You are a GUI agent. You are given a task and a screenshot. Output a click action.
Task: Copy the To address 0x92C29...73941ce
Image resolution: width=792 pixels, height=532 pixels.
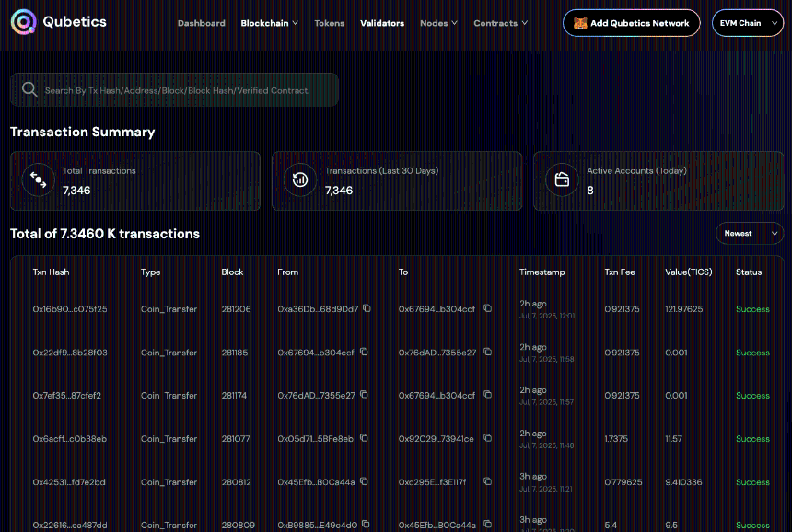487,438
